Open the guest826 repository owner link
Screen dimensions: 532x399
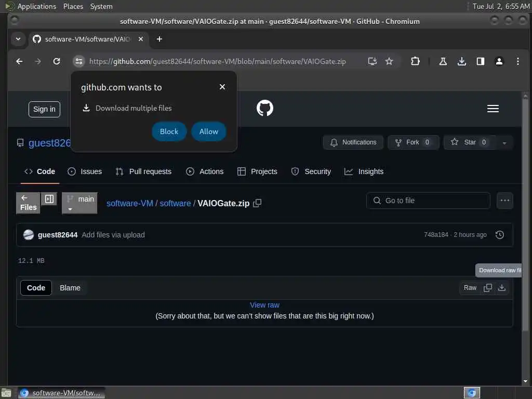click(49, 143)
